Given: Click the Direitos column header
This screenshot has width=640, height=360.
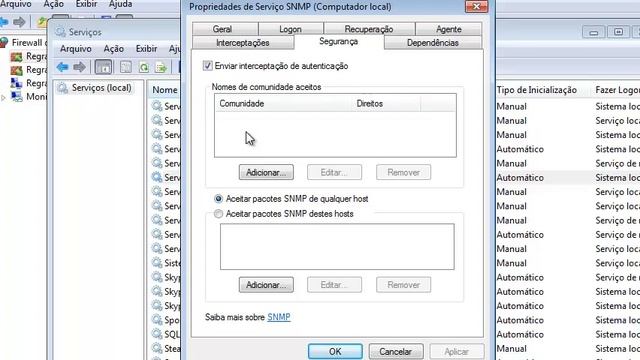Looking at the screenshot, I should coord(387,103).
